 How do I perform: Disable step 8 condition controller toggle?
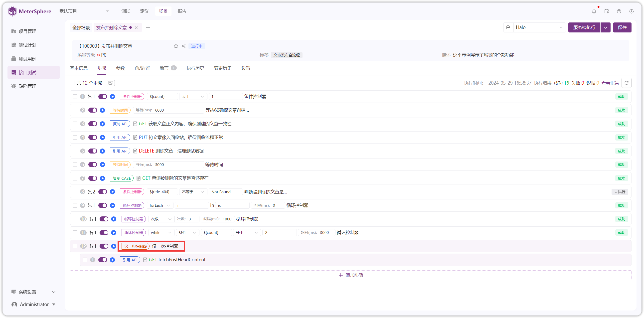103,192
